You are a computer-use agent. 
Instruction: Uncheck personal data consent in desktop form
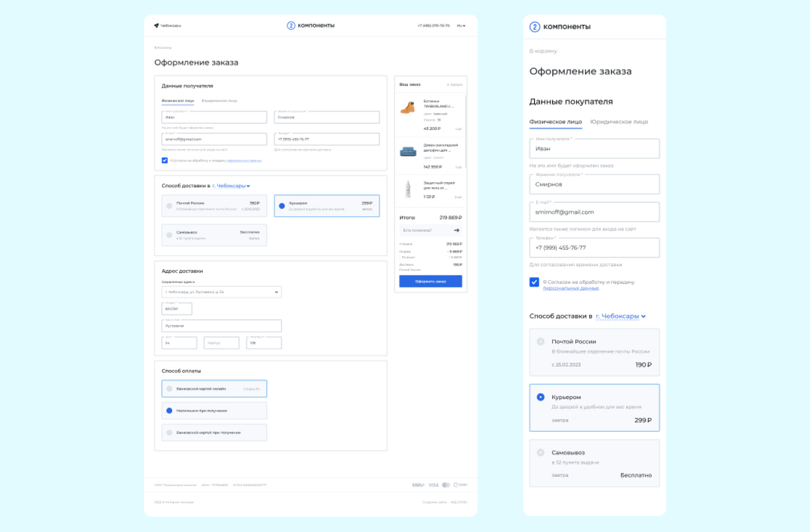click(164, 160)
